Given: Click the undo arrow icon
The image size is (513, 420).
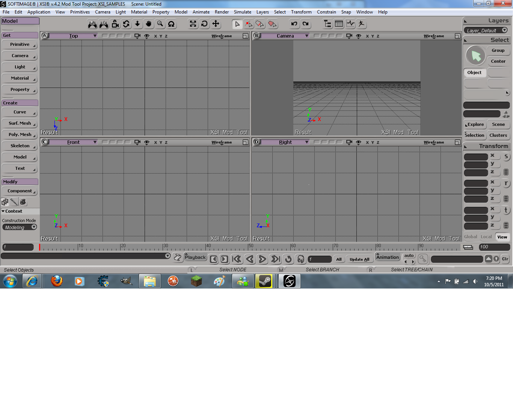Looking at the screenshot, I should coord(294,24).
